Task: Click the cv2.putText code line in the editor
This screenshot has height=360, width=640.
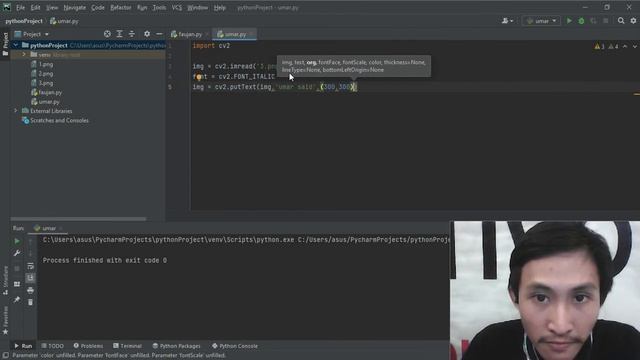Action: click(x=275, y=87)
